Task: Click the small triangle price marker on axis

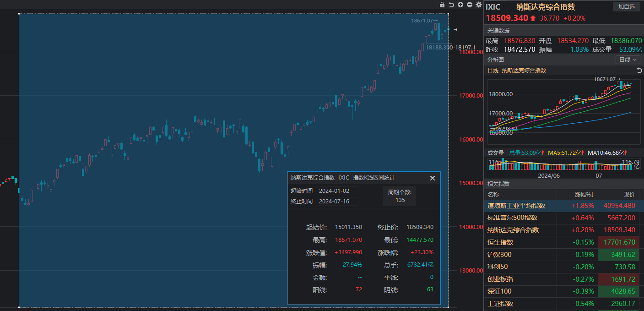Action: (455, 29)
